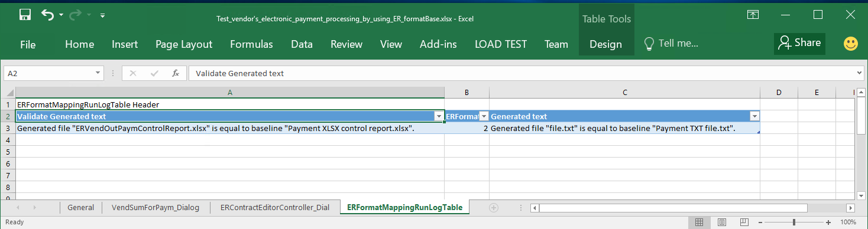Open filter dropdown for Validate Generated text column
Image resolution: width=868 pixels, height=229 pixels.
[439, 116]
